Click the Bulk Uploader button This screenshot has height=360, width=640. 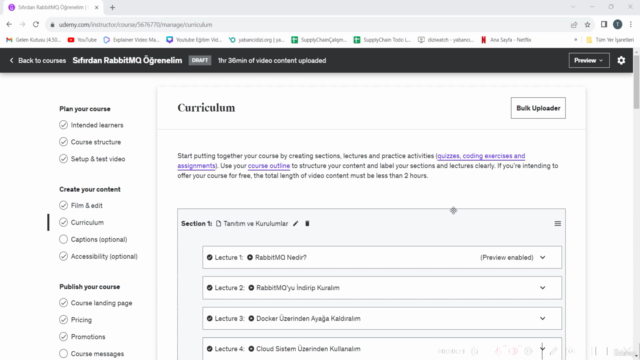tap(538, 108)
